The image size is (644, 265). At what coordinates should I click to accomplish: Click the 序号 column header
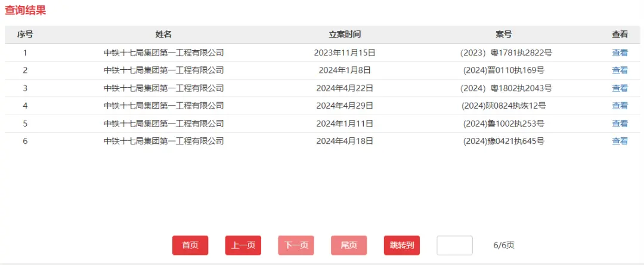click(x=25, y=35)
